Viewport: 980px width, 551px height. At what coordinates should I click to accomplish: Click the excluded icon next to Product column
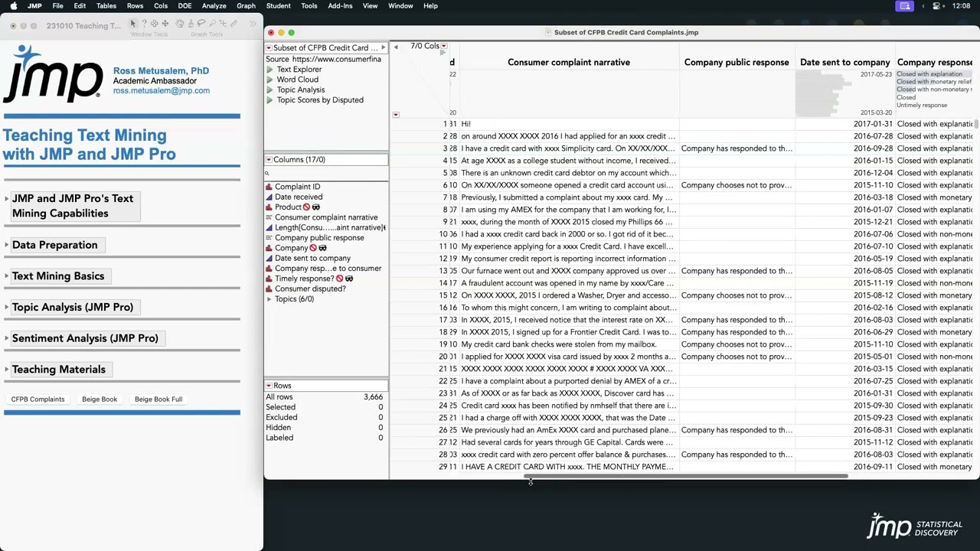(306, 207)
